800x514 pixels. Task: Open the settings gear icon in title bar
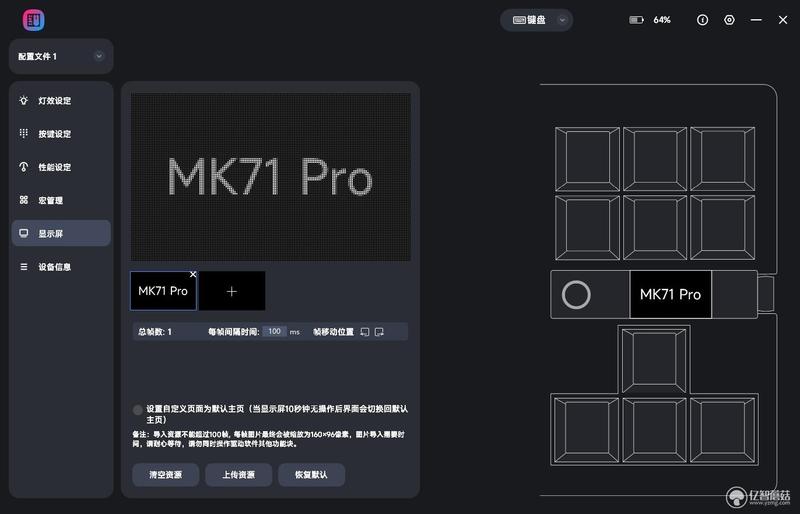click(729, 20)
